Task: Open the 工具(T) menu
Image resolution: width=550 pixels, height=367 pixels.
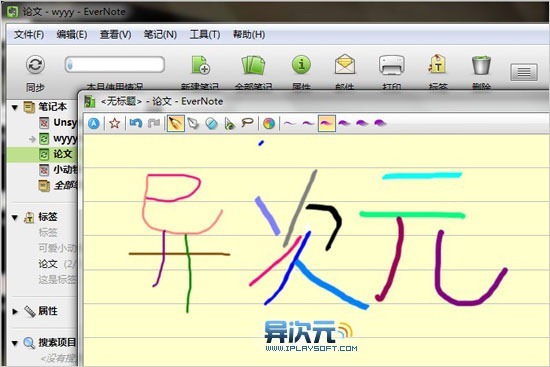Action: 205,34
